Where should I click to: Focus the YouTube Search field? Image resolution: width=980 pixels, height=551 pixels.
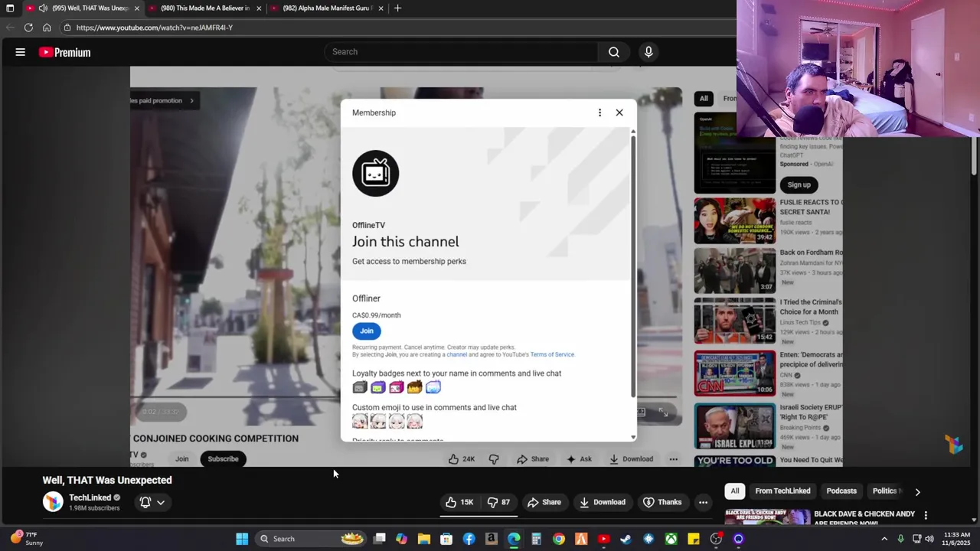coord(462,52)
